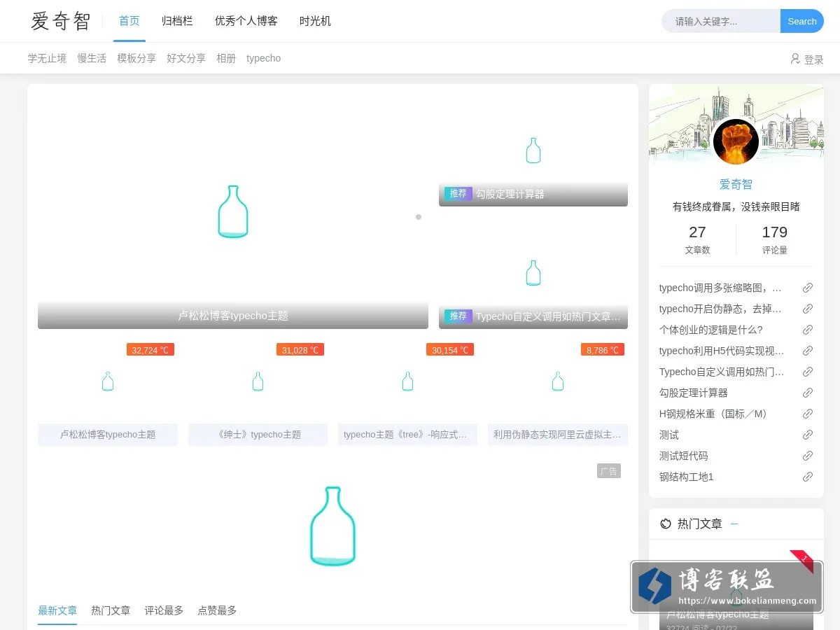Viewport: 840px width, 630px height.
Task: Click link icon beside 测试短代码
Action: (x=808, y=456)
